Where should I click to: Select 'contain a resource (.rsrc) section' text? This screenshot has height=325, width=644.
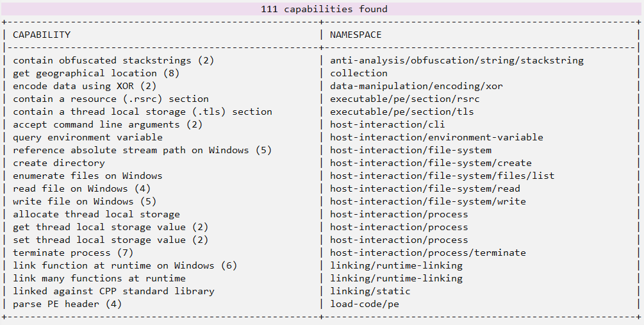(111, 99)
